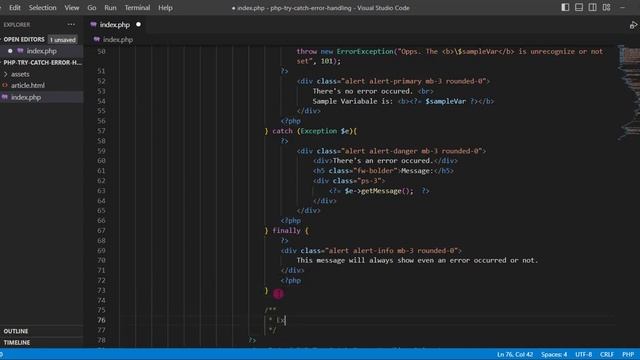Open article.html file
640x360 pixels.
pos(28,85)
